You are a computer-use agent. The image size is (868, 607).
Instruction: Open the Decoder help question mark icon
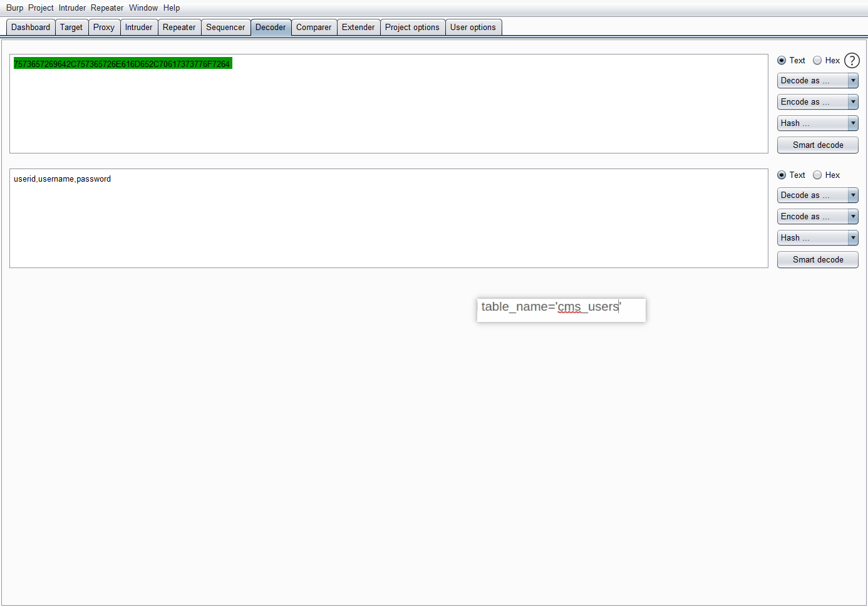(x=852, y=60)
